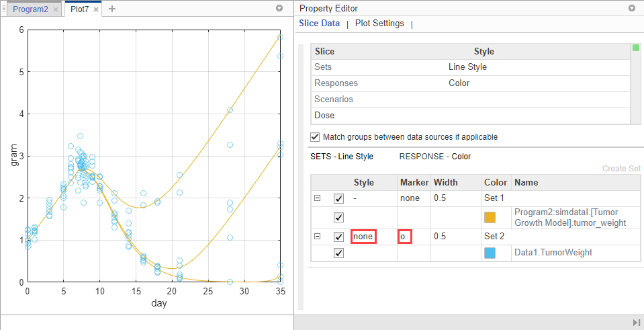Close the Plot7 tab
The width and height of the screenshot is (644, 330).
pyautogui.click(x=96, y=9)
